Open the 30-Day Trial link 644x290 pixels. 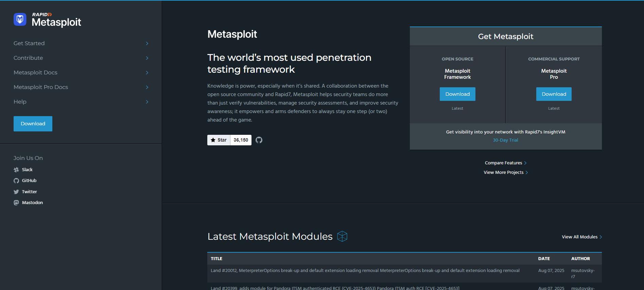506,140
